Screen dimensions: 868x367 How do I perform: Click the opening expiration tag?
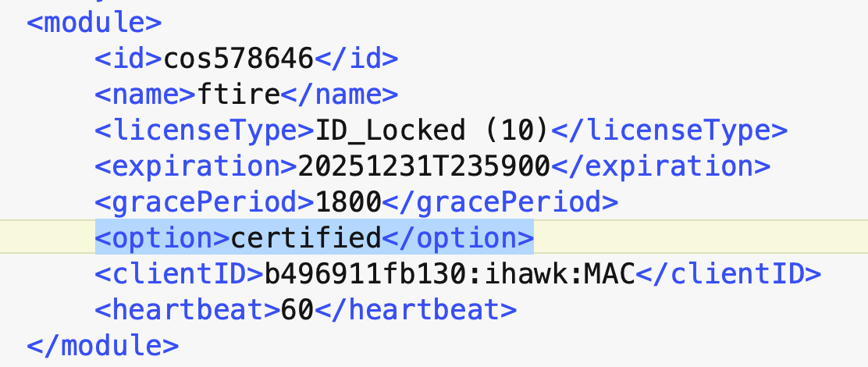(197, 166)
